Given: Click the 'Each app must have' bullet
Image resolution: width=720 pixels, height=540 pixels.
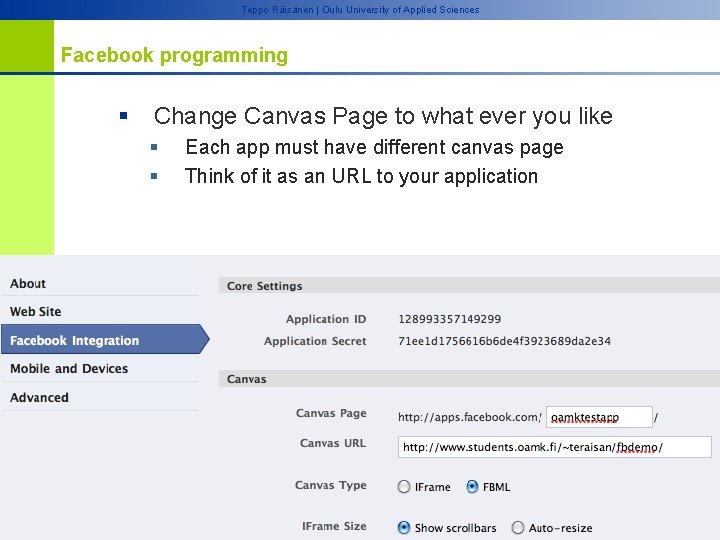Looking at the screenshot, I should click(x=374, y=147).
